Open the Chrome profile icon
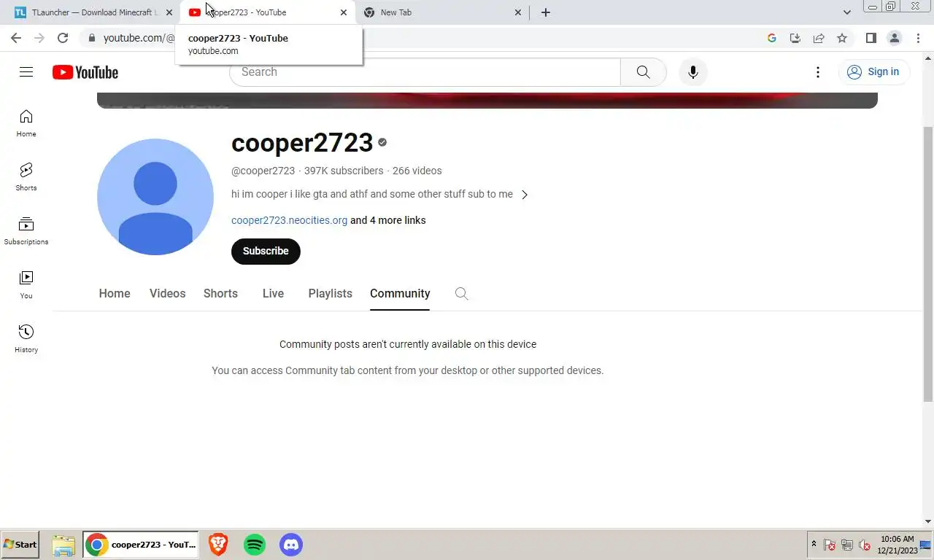This screenshot has width=934, height=560. (x=894, y=38)
